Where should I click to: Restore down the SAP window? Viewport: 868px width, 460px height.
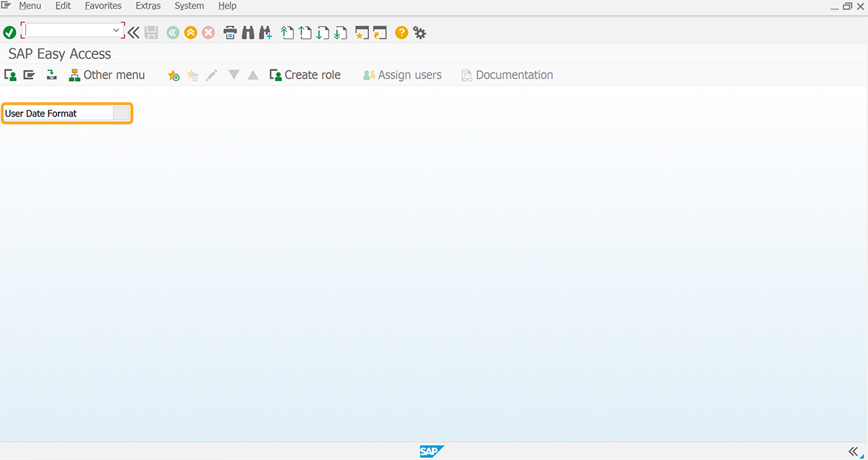pyautogui.click(x=847, y=6)
